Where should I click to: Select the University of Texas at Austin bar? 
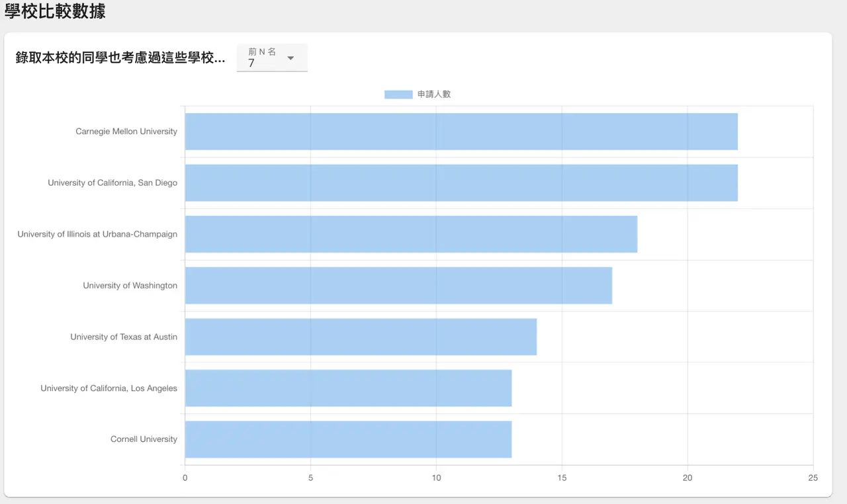361,337
